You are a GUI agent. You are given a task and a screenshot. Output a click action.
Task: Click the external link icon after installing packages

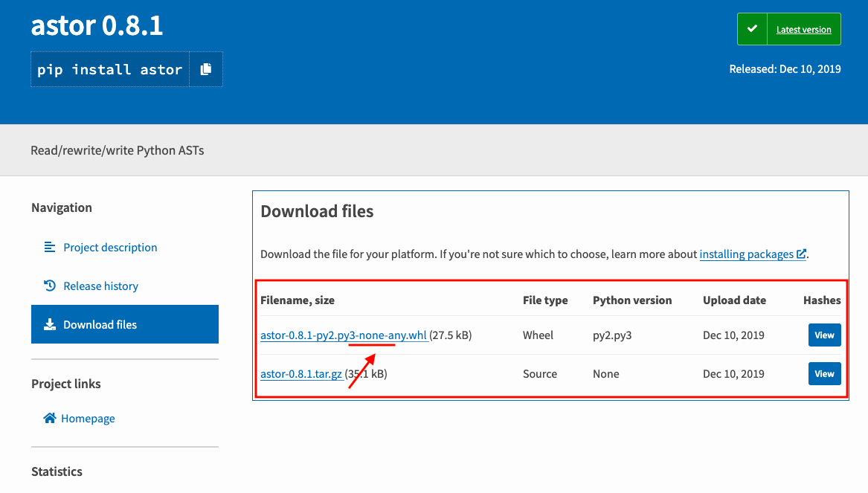pos(801,254)
